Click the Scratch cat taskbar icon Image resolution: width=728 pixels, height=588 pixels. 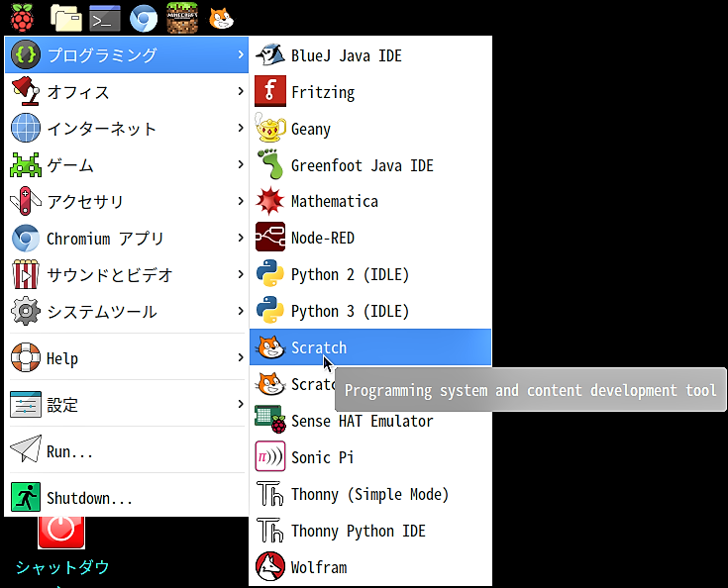[222, 17]
